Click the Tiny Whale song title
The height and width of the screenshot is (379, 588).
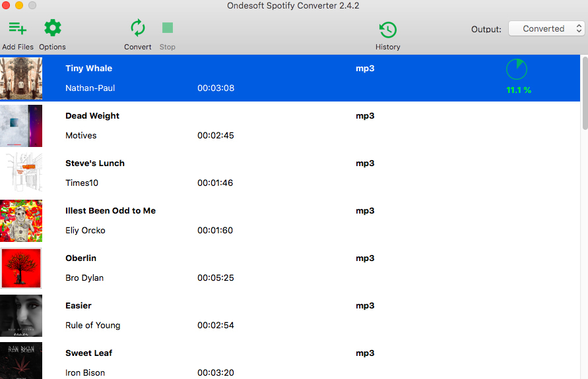coord(89,68)
